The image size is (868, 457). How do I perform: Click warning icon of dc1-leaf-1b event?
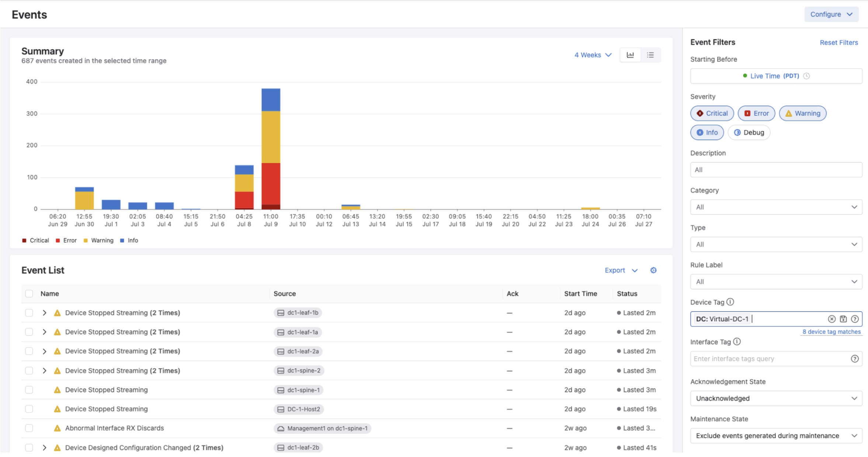click(x=57, y=313)
